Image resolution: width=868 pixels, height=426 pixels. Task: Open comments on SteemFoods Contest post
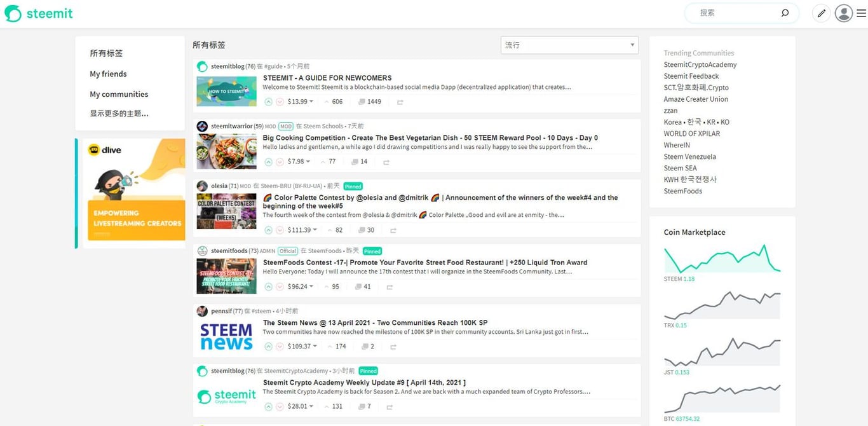click(362, 287)
